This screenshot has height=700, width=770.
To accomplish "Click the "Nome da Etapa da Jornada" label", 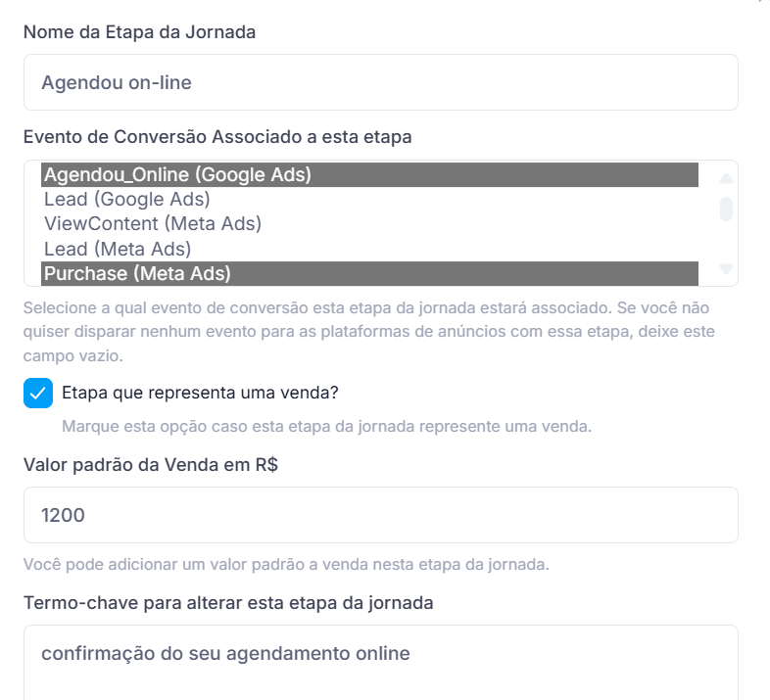I will click(x=139, y=32).
